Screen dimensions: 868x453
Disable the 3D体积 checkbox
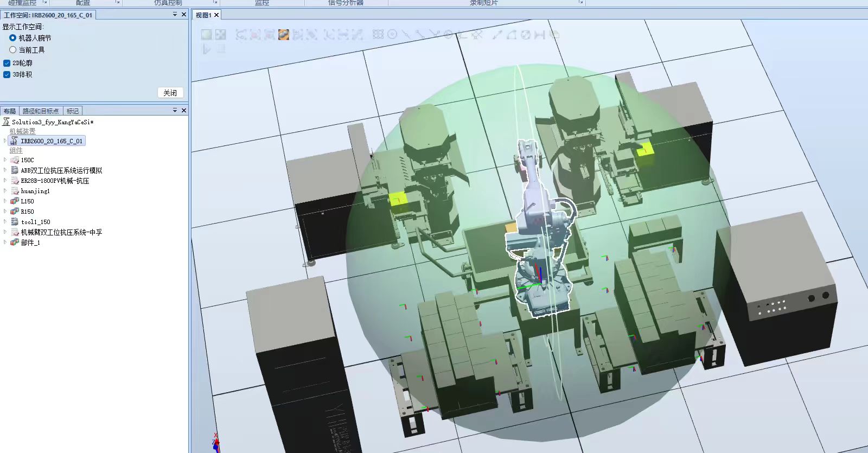tap(7, 74)
